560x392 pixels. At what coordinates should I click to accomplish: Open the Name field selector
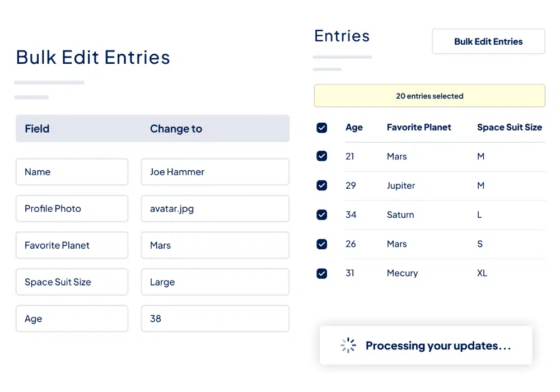72,172
